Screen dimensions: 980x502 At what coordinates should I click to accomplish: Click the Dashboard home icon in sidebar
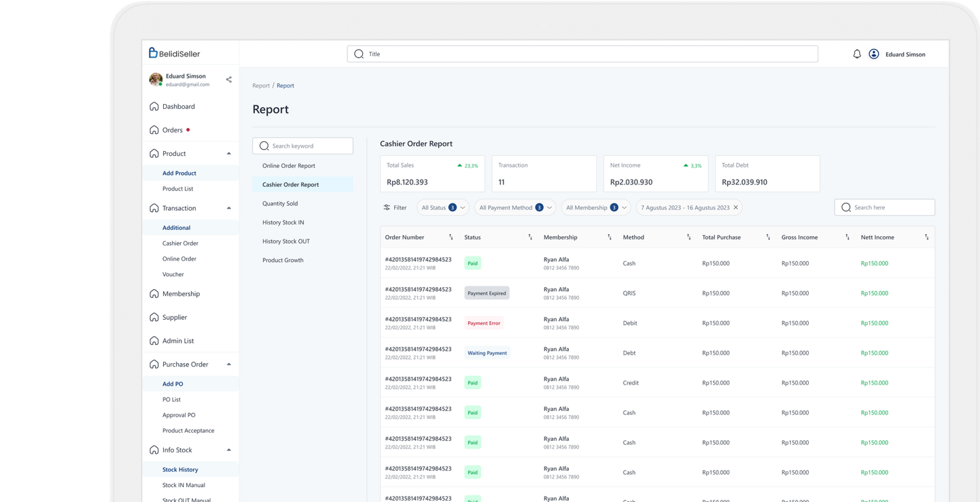(154, 107)
